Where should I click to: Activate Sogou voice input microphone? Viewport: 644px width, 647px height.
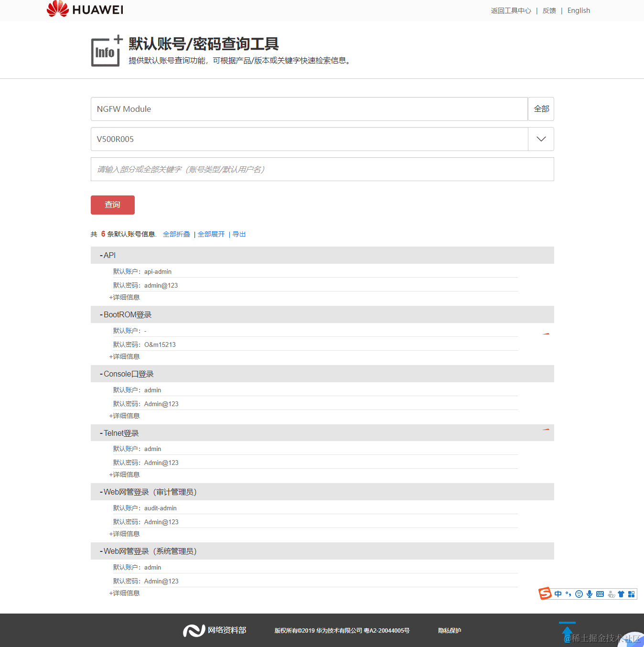pos(590,594)
